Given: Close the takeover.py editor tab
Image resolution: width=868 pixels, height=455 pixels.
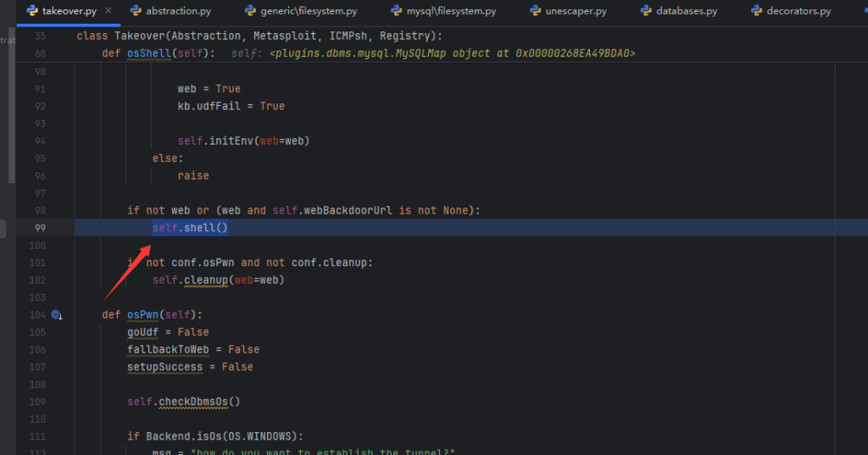Looking at the screenshot, I should [x=108, y=11].
